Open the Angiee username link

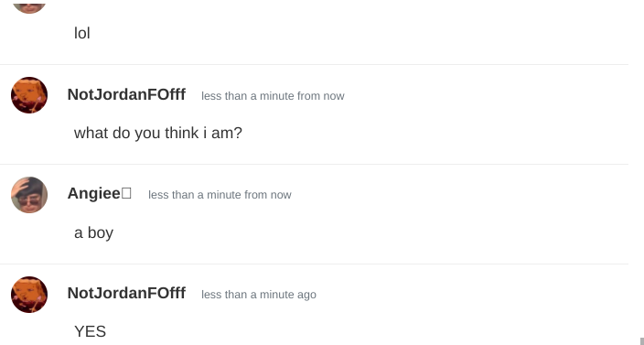pos(100,193)
